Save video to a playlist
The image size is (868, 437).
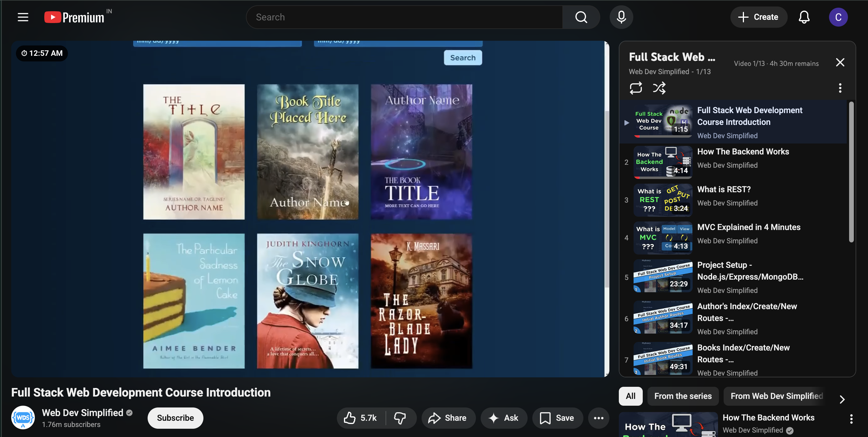click(x=557, y=418)
